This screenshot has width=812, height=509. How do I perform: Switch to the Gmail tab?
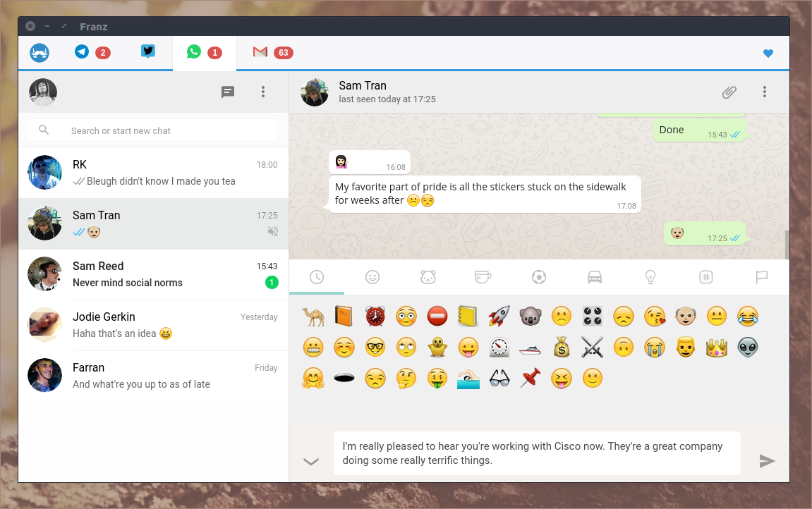click(260, 52)
